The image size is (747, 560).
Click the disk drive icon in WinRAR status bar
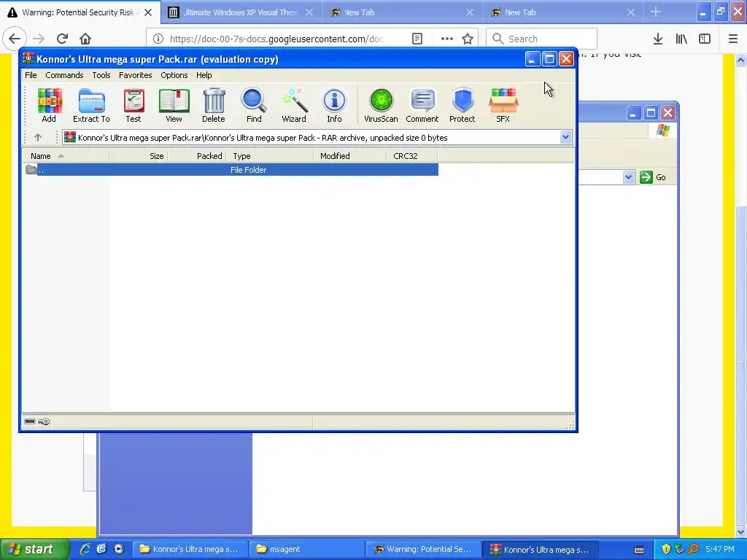click(x=30, y=421)
